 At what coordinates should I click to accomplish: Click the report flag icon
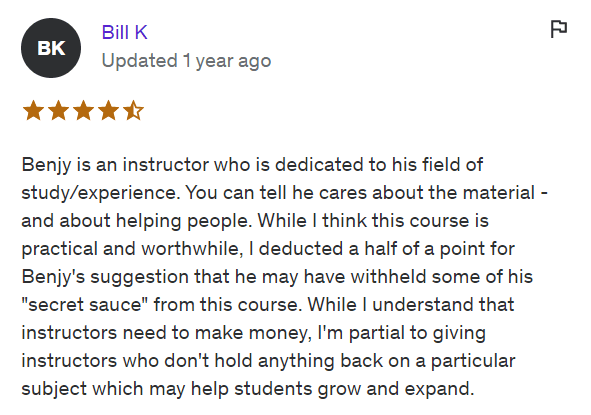tap(559, 29)
